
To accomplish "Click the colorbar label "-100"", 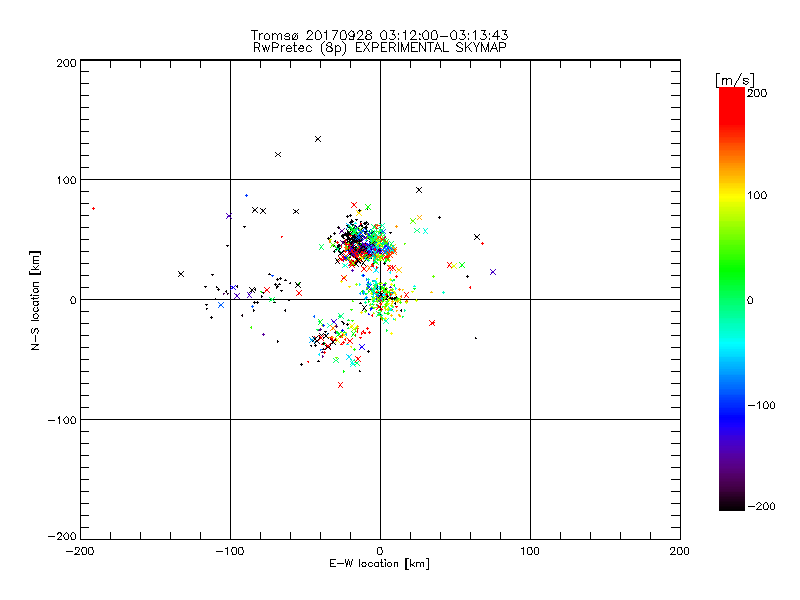I will point(761,406).
